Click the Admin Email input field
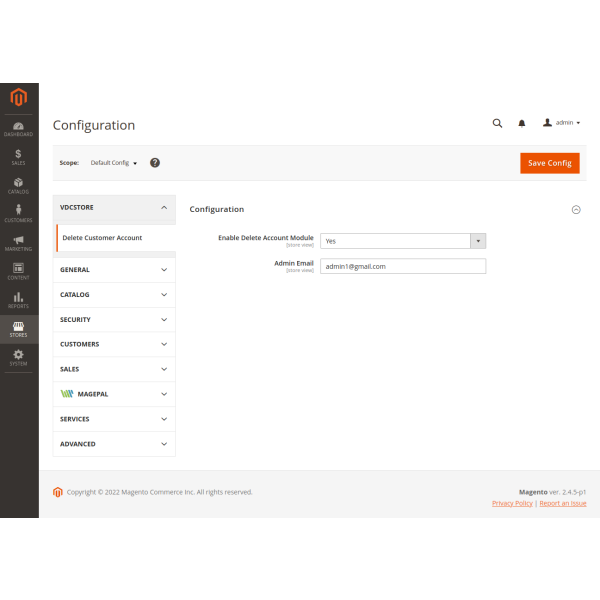 click(402, 266)
